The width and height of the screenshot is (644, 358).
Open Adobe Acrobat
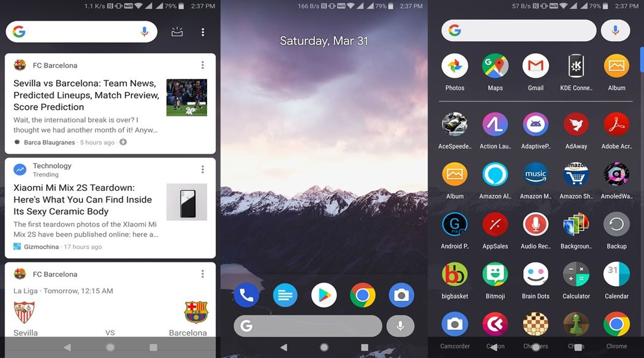click(617, 130)
